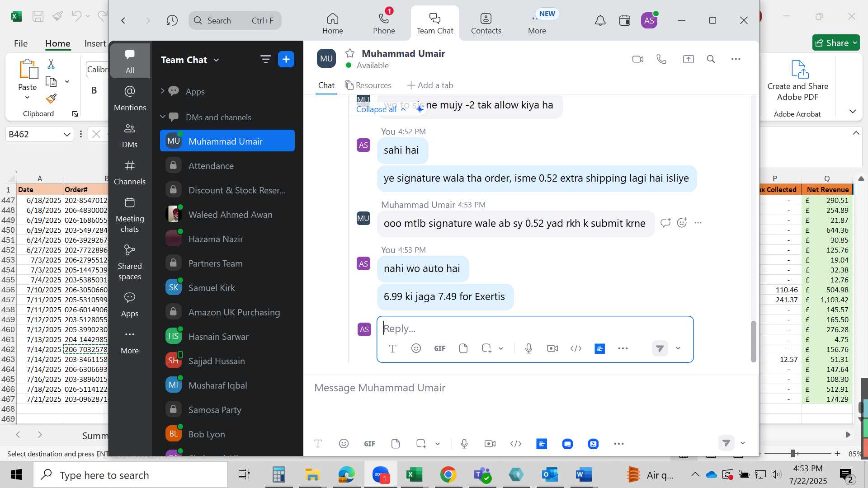Open more actions for Umair's 0.52 message
The image size is (868, 488).
coord(698,223)
